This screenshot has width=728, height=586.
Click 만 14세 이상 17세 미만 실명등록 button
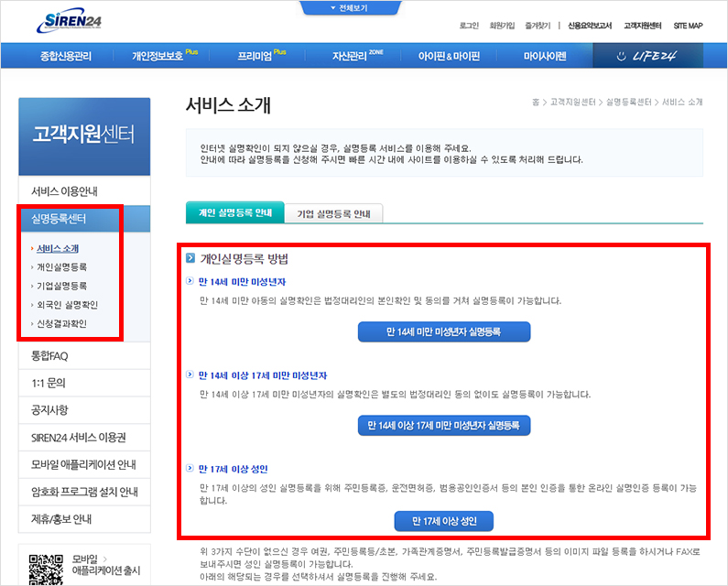tap(443, 426)
